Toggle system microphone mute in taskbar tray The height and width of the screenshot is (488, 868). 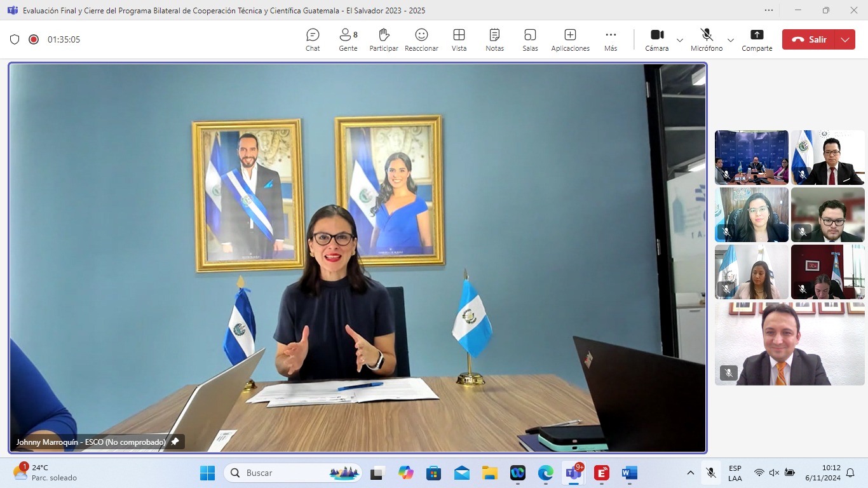711,473
